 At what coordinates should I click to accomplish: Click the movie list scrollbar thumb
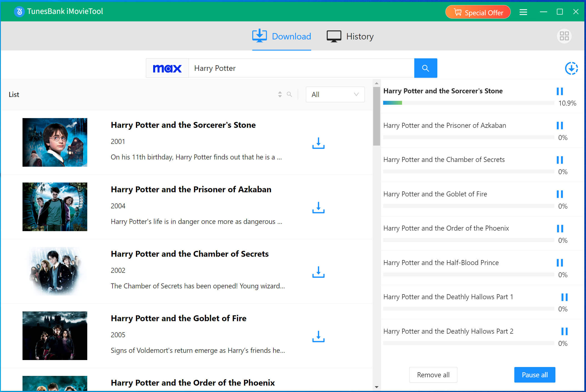[376, 116]
